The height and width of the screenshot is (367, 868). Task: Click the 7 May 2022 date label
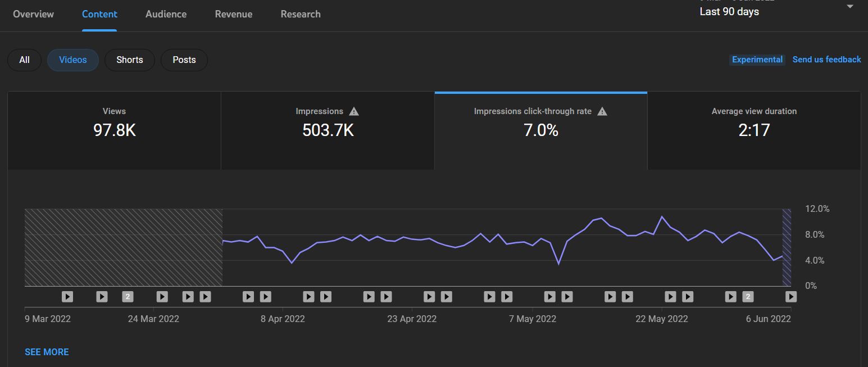533,319
